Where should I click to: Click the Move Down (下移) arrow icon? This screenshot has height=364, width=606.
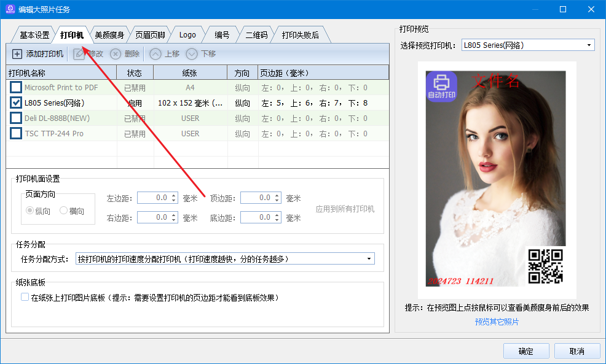pos(192,54)
